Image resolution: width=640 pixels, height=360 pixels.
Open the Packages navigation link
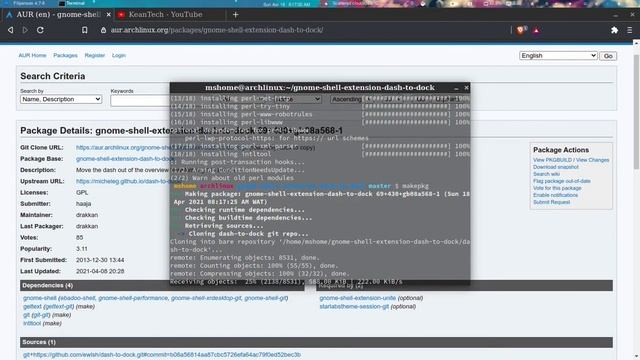(65, 56)
